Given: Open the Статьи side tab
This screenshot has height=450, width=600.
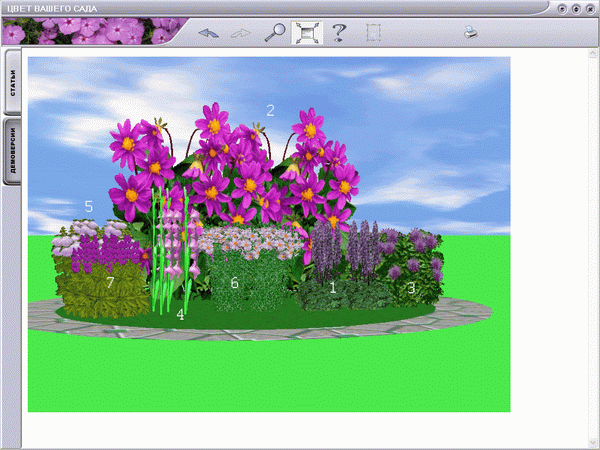Looking at the screenshot, I should click(13, 82).
